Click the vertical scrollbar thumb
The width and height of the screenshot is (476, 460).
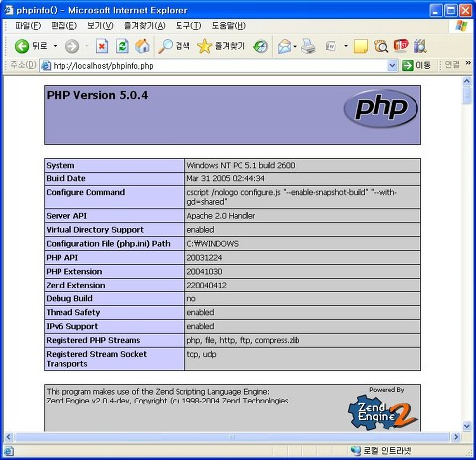[x=467, y=95]
